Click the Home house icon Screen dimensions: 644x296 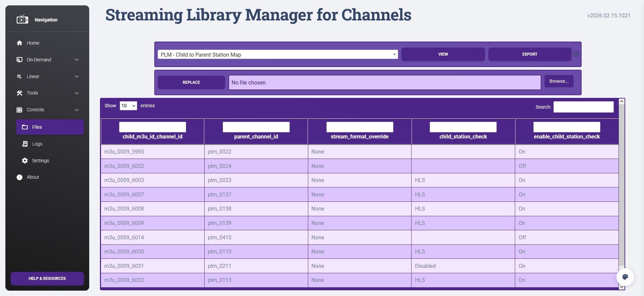pyautogui.click(x=19, y=43)
